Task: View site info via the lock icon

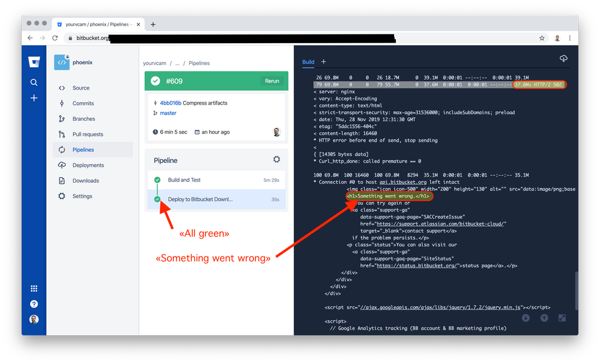Action: coord(70,38)
